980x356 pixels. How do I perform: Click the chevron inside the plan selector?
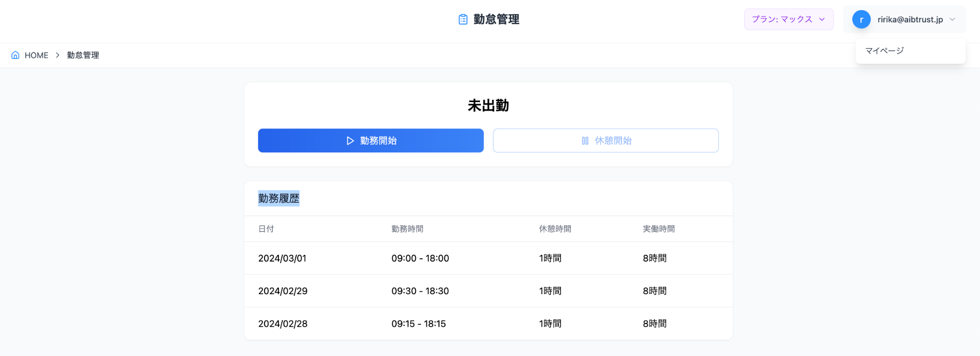[822, 20]
